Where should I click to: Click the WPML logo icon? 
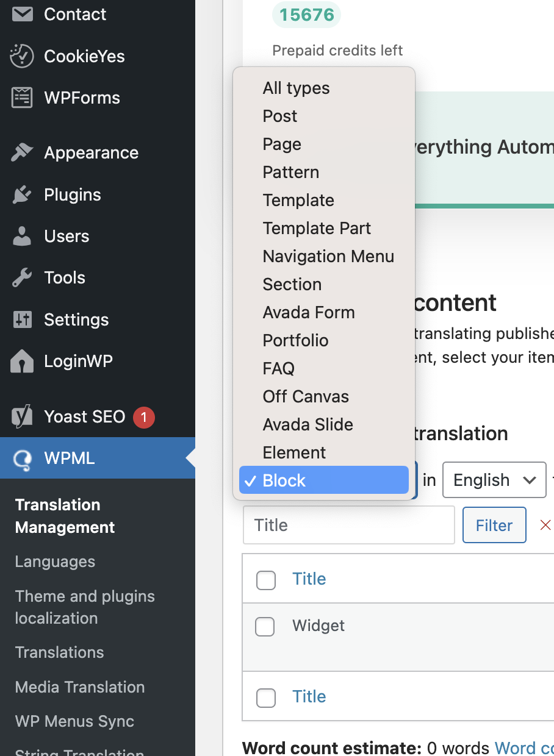[23, 458]
